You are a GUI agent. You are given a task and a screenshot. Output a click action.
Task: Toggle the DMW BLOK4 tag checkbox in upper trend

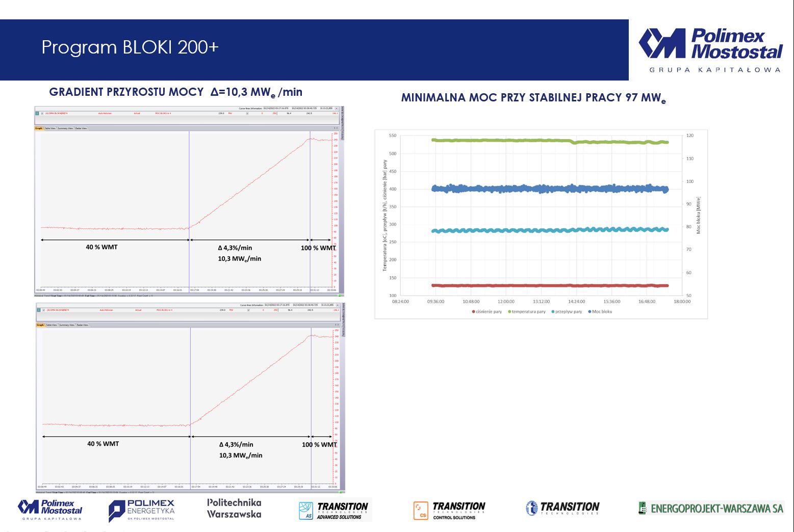point(42,113)
